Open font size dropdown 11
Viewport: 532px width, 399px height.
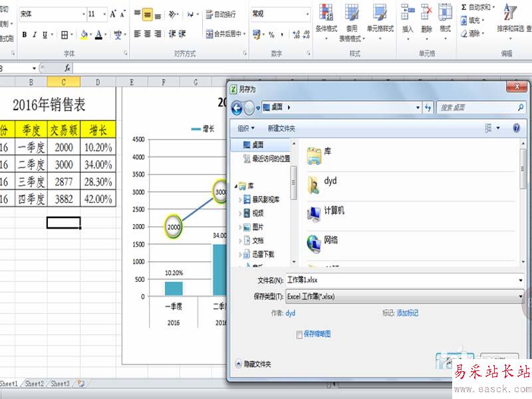click(104, 14)
